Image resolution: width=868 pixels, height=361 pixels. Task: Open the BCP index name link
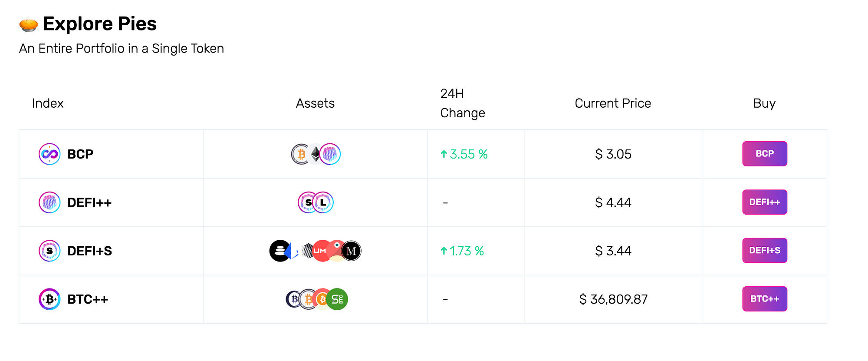[x=80, y=154]
